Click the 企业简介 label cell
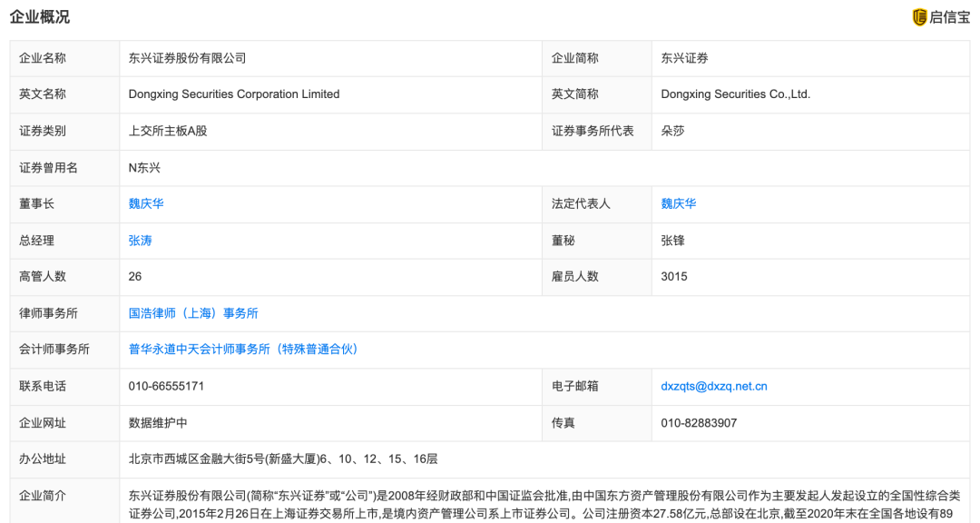Viewport: 980px width, 523px height. click(x=64, y=500)
